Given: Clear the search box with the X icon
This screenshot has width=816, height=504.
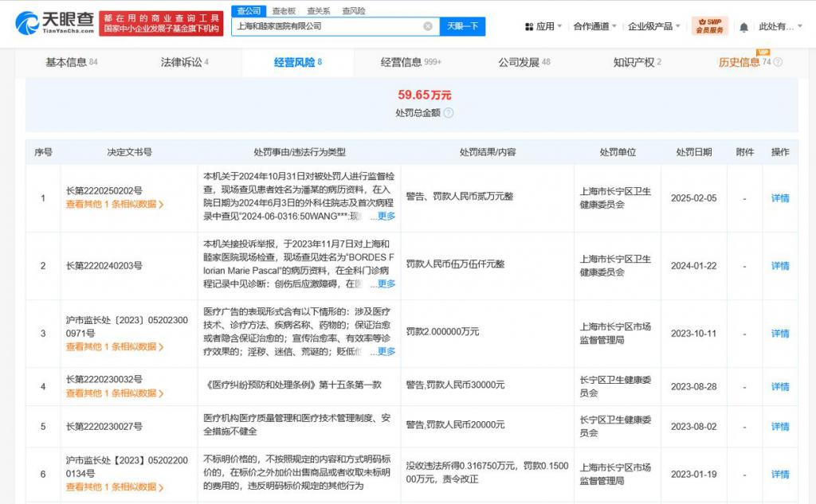Looking at the screenshot, I should coord(428,26).
